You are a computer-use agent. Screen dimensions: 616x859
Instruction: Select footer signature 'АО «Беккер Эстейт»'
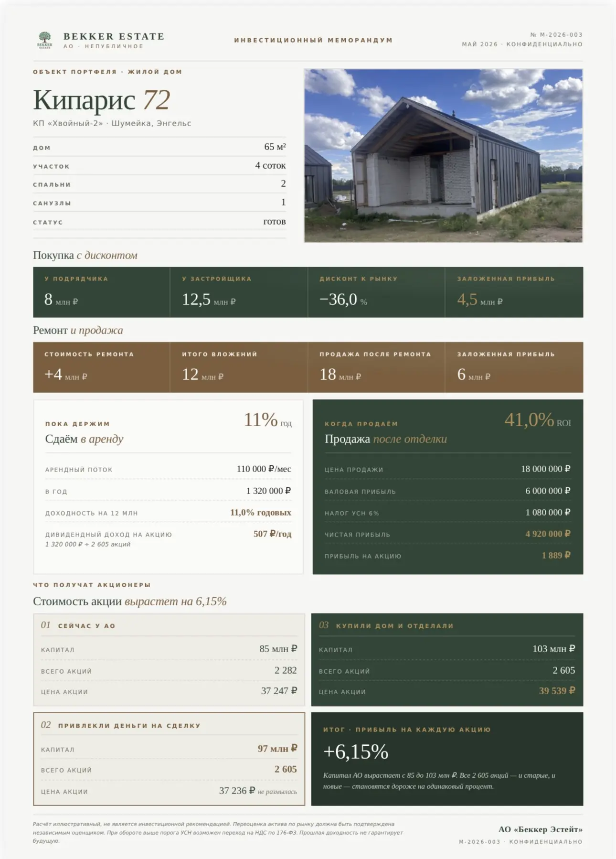[x=541, y=829]
